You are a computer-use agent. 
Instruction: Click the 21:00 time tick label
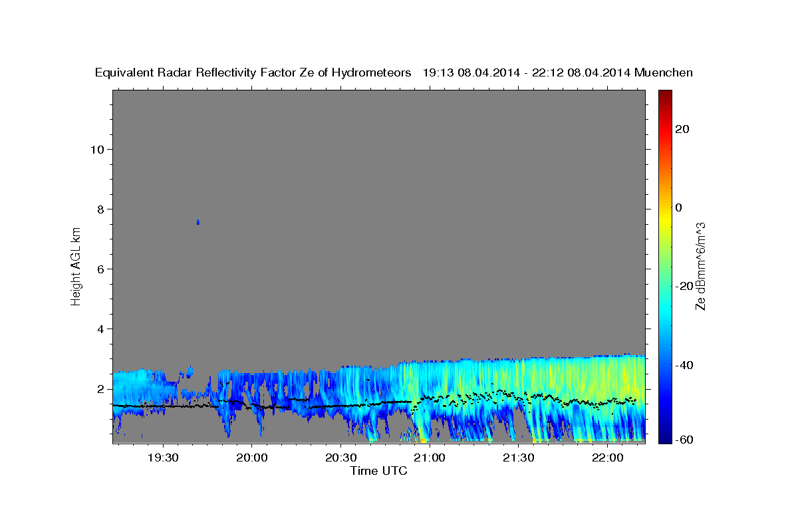(x=430, y=458)
